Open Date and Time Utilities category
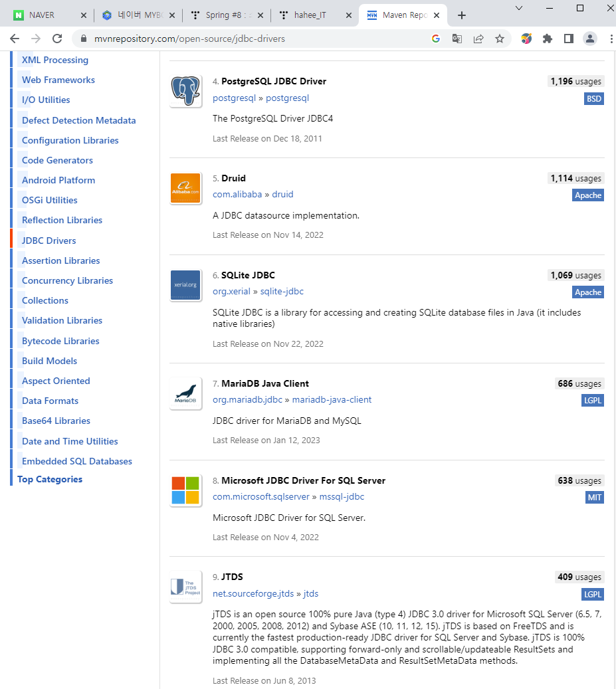 (x=70, y=441)
